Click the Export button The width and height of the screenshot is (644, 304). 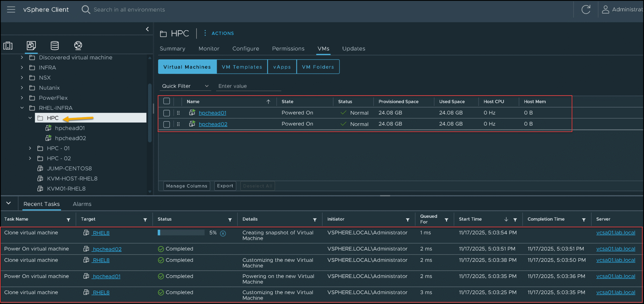pyautogui.click(x=225, y=186)
